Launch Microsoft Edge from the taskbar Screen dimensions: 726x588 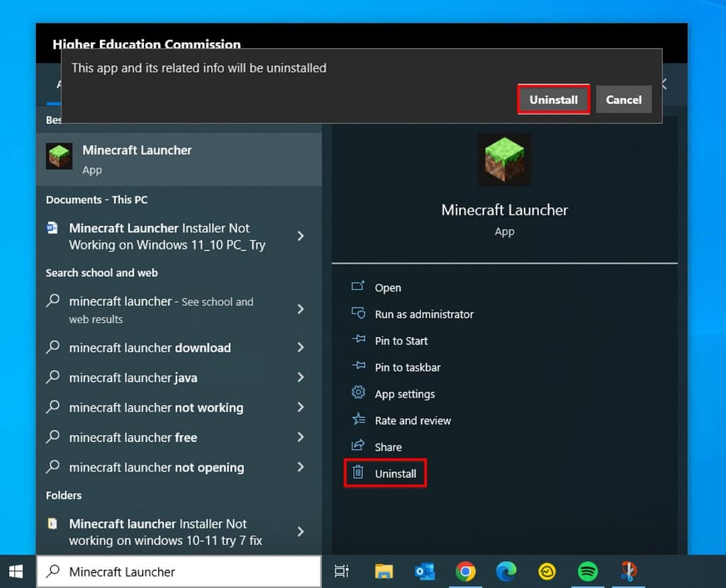click(x=506, y=572)
